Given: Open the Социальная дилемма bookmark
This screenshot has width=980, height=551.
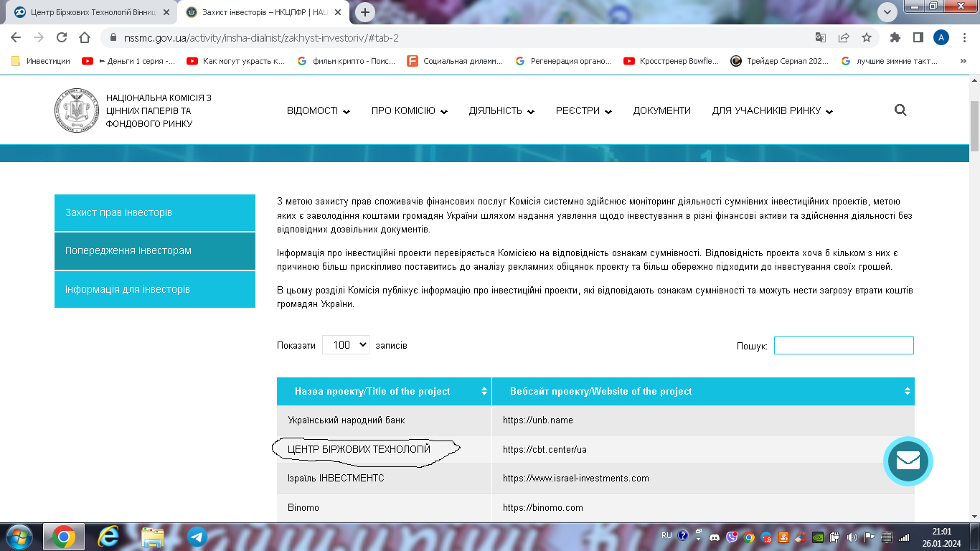Looking at the screenshot, I should [x=455, y=61].
